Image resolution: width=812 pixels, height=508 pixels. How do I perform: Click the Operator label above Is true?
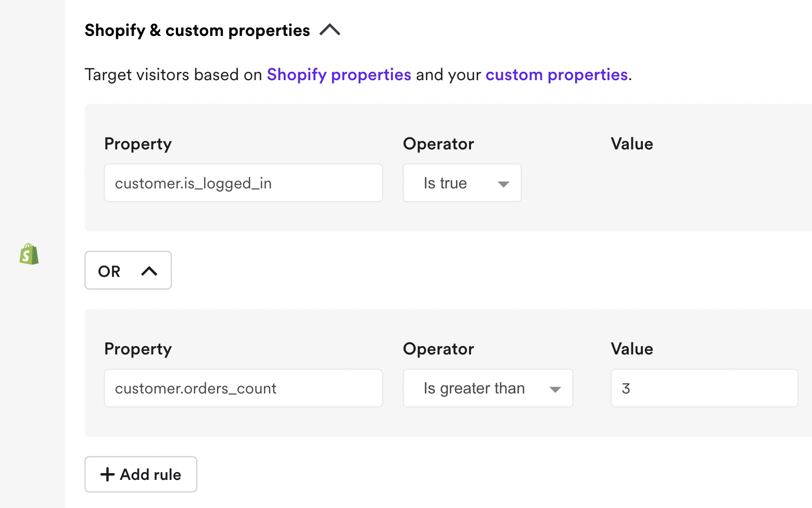click(438, 144)
